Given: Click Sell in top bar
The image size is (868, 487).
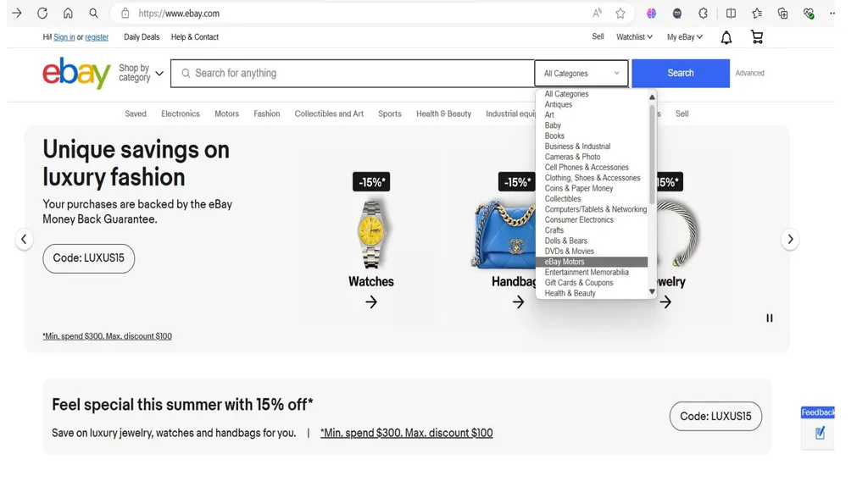Looking at the screenshot, I should point(598,36).
